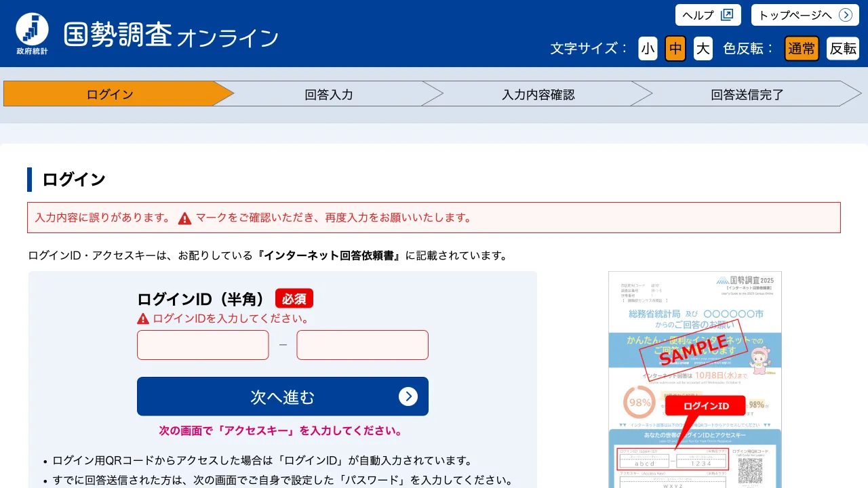Viewport: 868px width, 488px height.
Task: Enable 反転 color inversion mode
Action: [842, 48]
